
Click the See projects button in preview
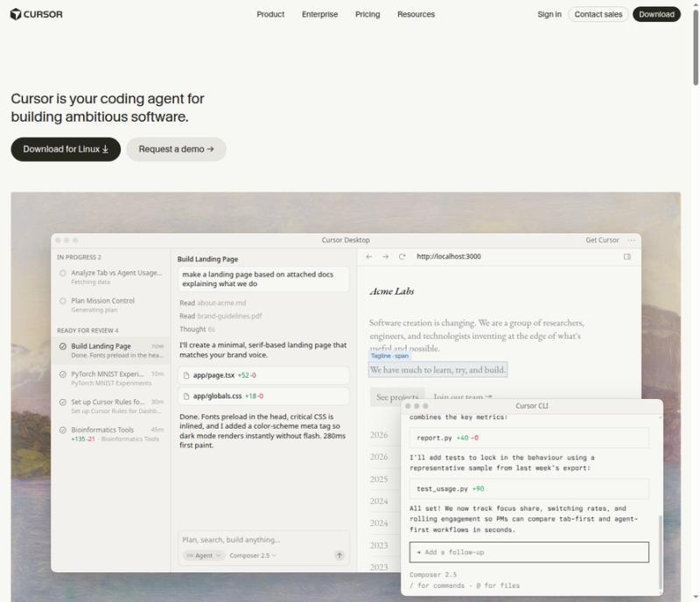(x=397, y=397)
